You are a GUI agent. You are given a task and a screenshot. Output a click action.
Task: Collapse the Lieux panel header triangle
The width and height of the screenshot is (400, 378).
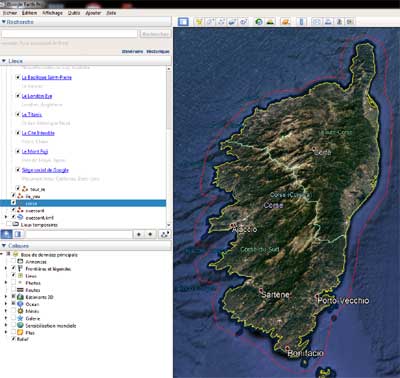(x=4, y=61)
